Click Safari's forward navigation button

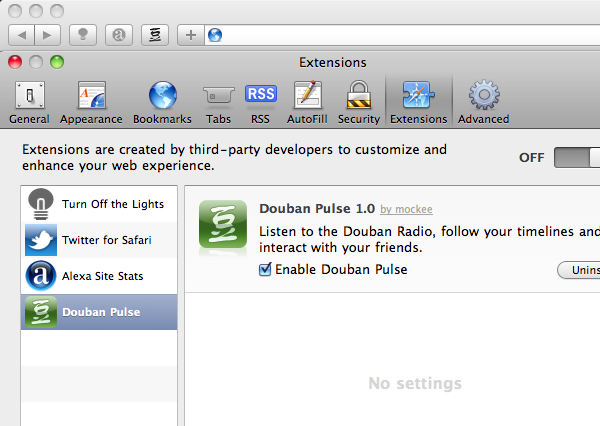[x=47, y=35]
